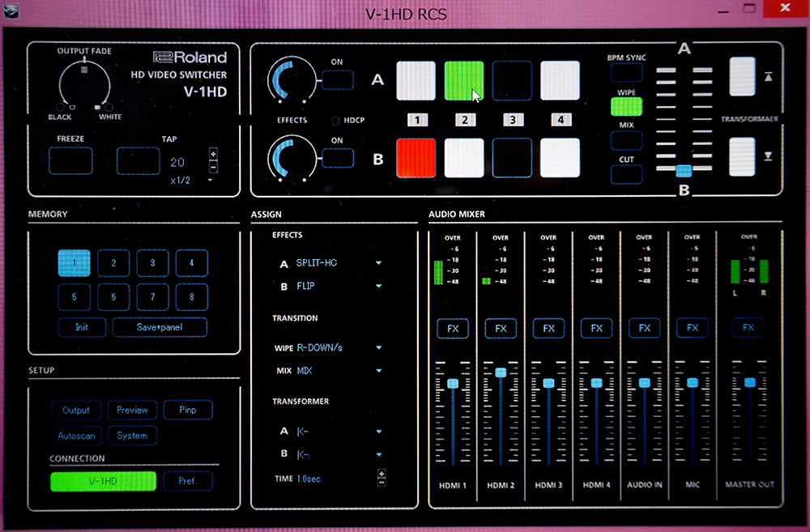Recall memory 7
The width and height of the screenshot is (810, 532).
pyautogui.click(x=152, y=297)
